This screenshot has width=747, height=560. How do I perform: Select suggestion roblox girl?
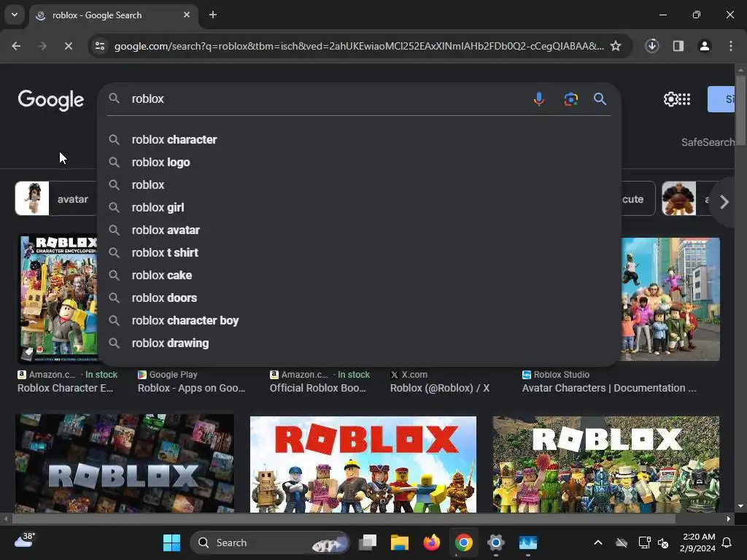pos(359,208)
